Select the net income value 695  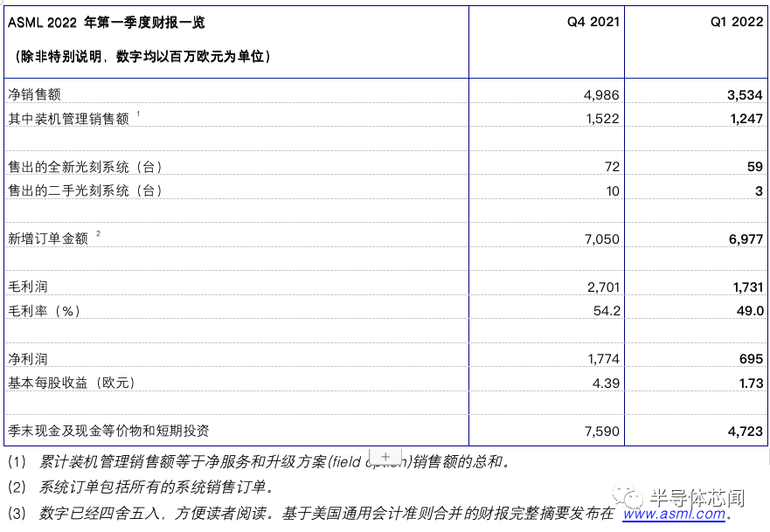coord(751,359)
